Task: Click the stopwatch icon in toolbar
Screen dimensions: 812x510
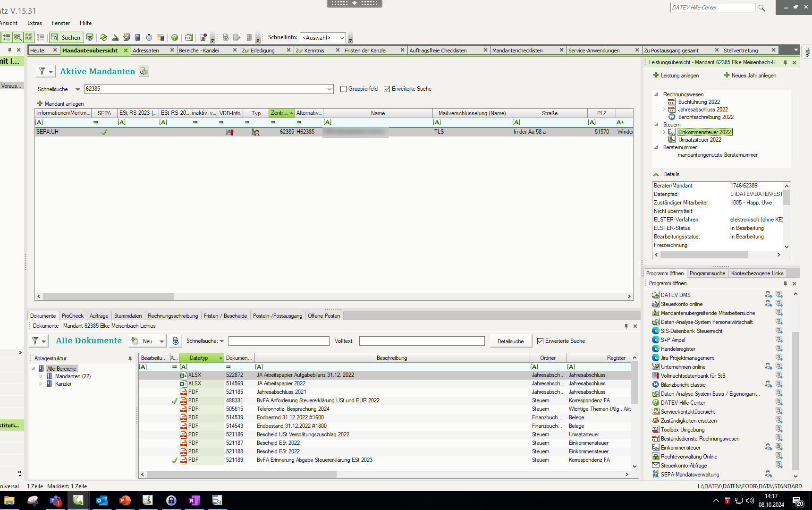Action: click(149, 37)
